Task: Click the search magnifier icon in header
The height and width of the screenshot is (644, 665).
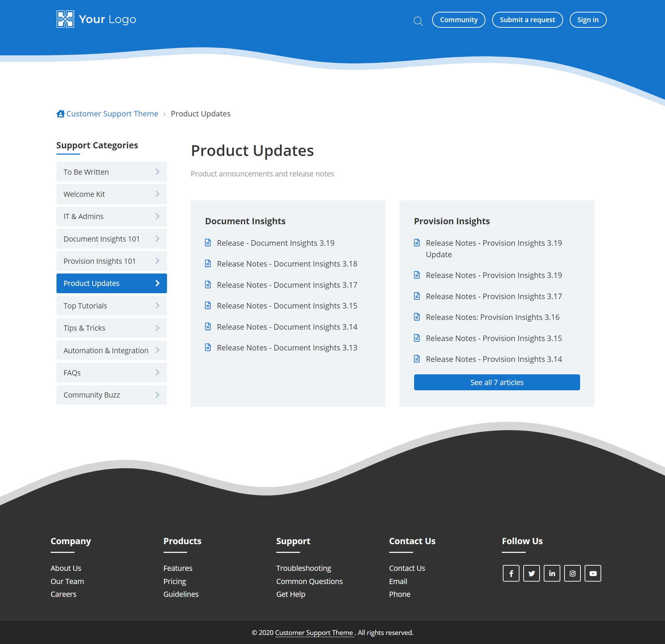Action: click(x=418, y=21)
